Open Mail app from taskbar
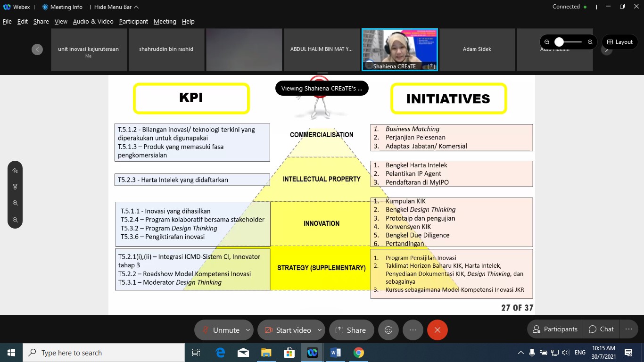 (x=243, y=353)
